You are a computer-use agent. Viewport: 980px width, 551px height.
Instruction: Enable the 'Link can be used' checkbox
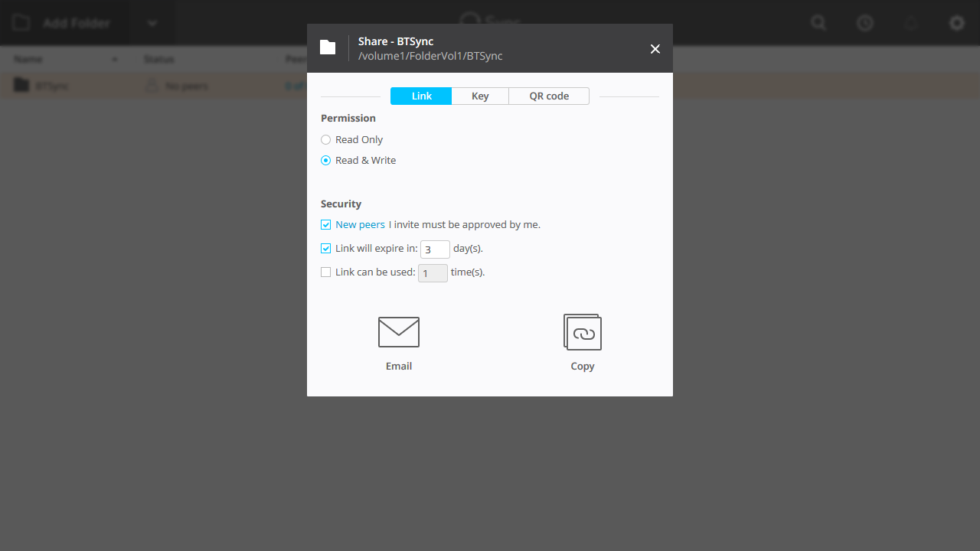326,272
